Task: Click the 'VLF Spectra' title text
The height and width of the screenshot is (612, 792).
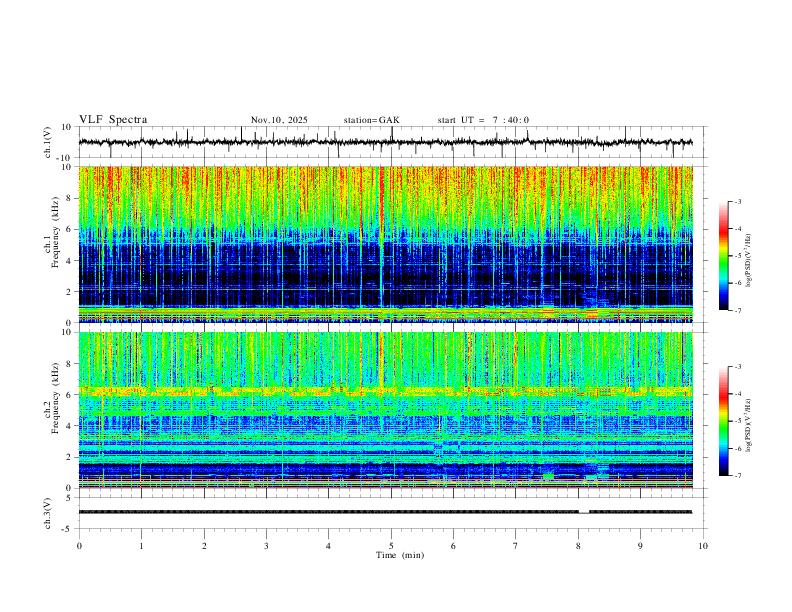Action: 113,120
